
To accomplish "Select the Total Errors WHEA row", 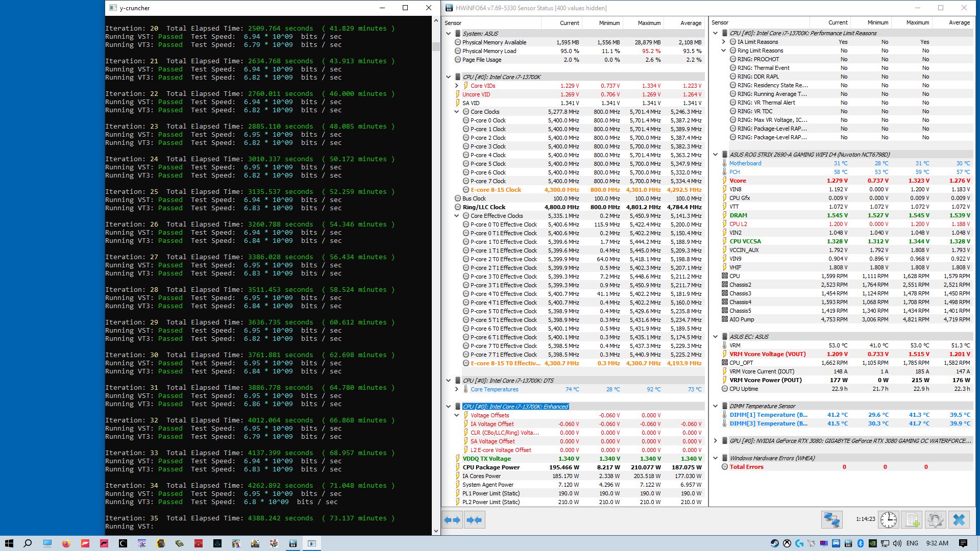I will [x=746, y=467].
